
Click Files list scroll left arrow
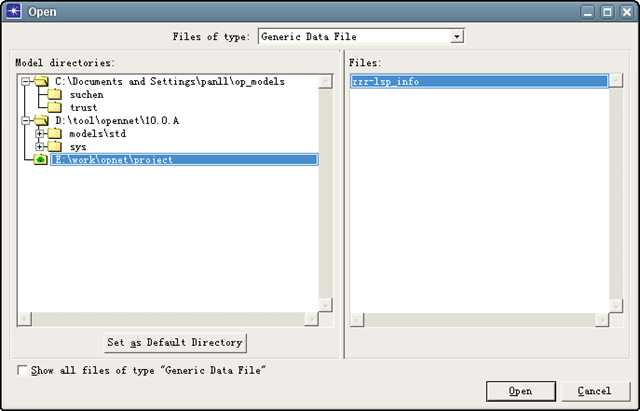pyautogui.click(x=357, y=320)
